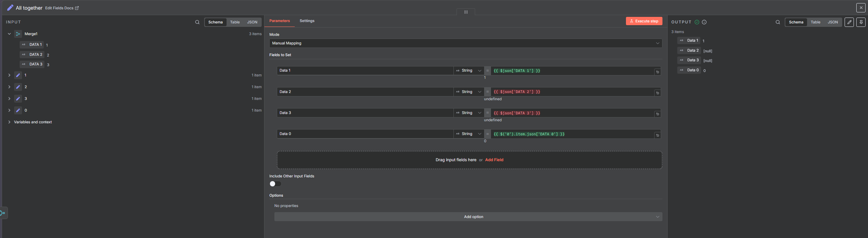The height and width of the screenshot is (238, 868).
Task: Collapse the Merge1 input tree
Action: click(9, 34)
